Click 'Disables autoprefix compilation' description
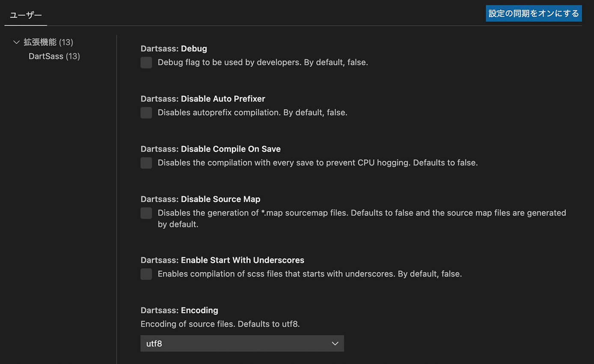594x364 pixels. 219,112
